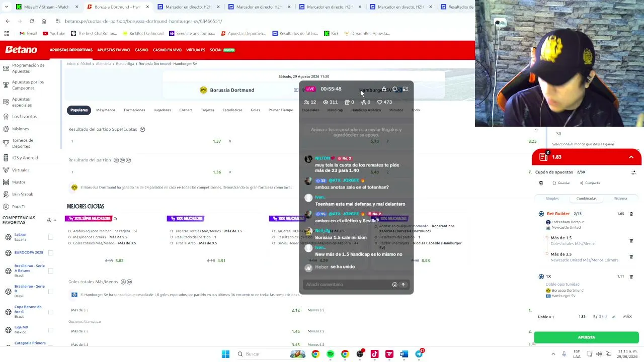Open the Apuestas en Vivo menu
The height and width of the screenshot is (362, 644).
(113, 50)
